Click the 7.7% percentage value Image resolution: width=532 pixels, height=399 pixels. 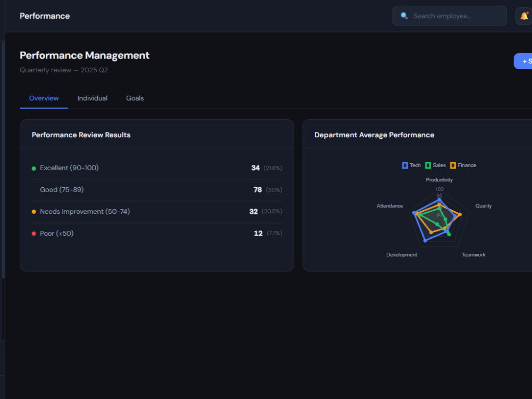275,233
